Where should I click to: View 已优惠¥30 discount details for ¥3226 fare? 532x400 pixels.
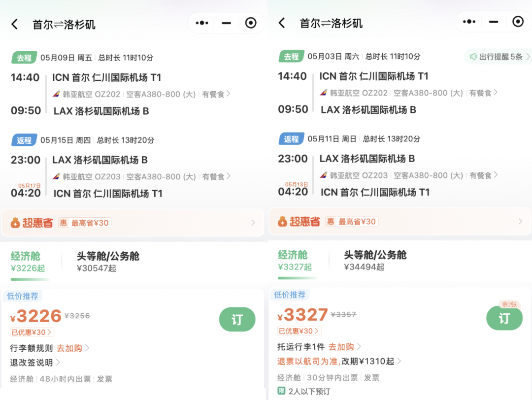pos(32,332)
